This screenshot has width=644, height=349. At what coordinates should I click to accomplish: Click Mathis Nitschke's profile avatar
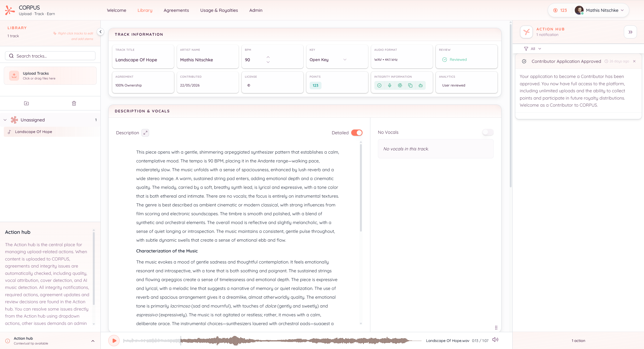tap(579, 10)
